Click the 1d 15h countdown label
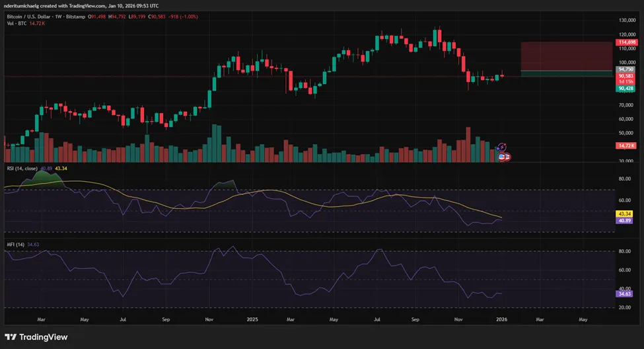This screenshot has height=349, width=644. pos(626,82)
